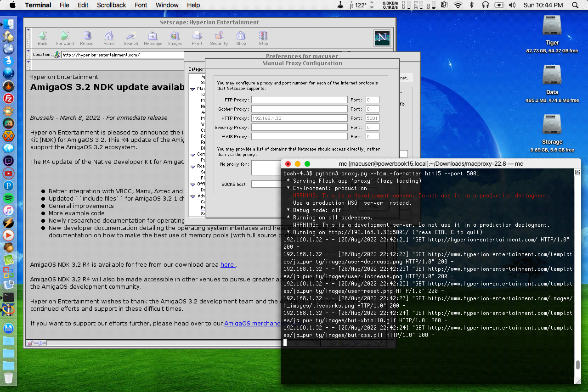The image size is (588, 392).
Task: Collapse the navigation toolbar handle
Action: click(x=28, y=38)
